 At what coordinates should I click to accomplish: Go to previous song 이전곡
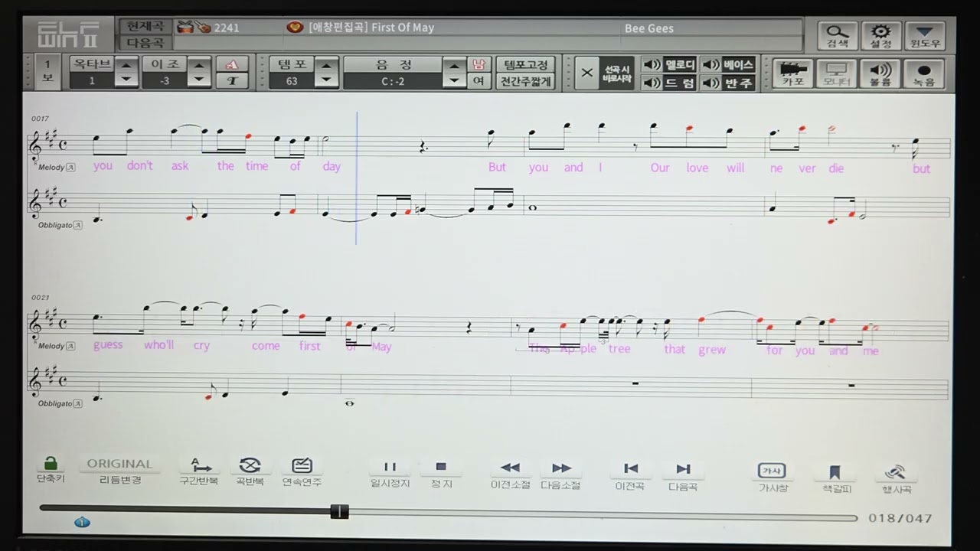[x=630, y=475]
